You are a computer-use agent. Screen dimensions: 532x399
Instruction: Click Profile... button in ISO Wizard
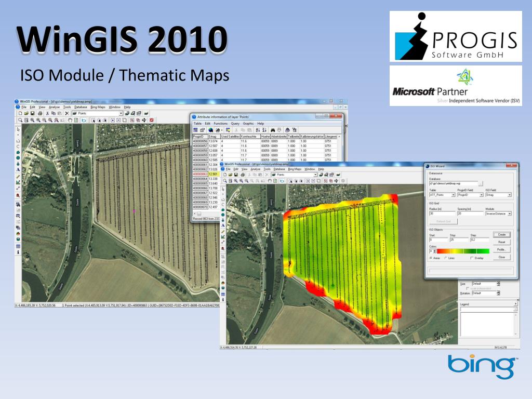click(502, 249)
